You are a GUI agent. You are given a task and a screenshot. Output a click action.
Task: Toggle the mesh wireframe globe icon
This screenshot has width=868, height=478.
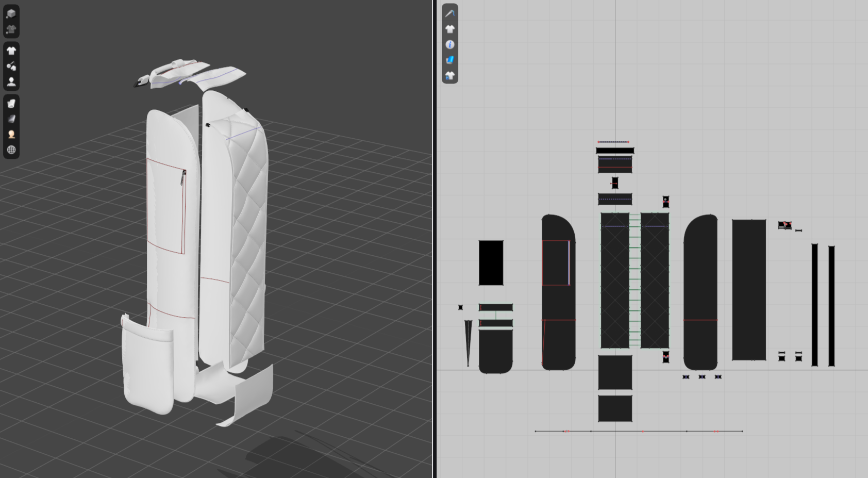tap(11, 150)
